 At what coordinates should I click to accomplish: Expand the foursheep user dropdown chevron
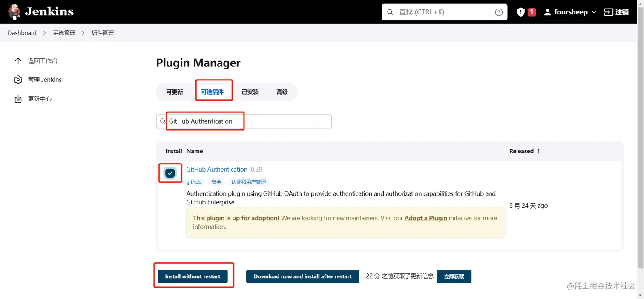pyautogui.click(x=594, y=12)
